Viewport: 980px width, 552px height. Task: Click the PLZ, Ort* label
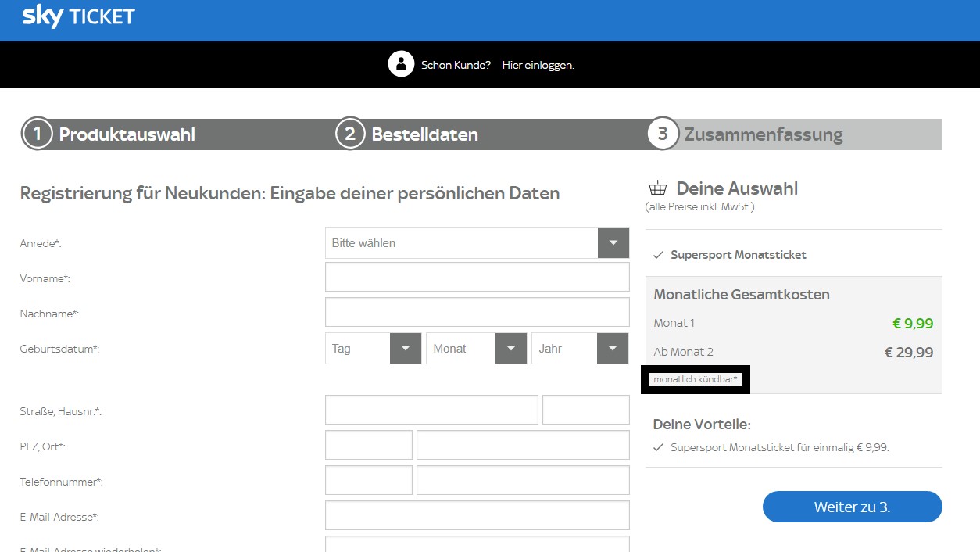coord(43,446)
